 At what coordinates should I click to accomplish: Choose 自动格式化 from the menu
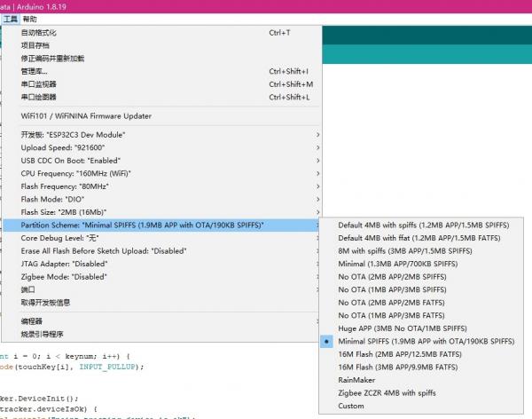(161, 33)
